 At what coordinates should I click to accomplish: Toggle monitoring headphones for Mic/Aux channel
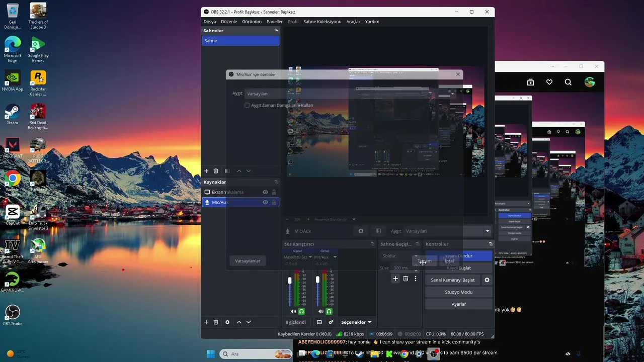329,312
